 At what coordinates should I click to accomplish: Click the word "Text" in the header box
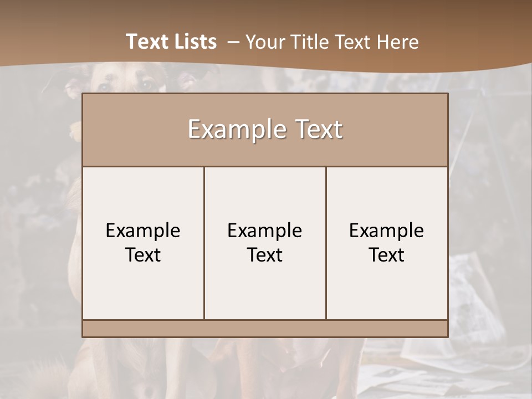(319, 130)
